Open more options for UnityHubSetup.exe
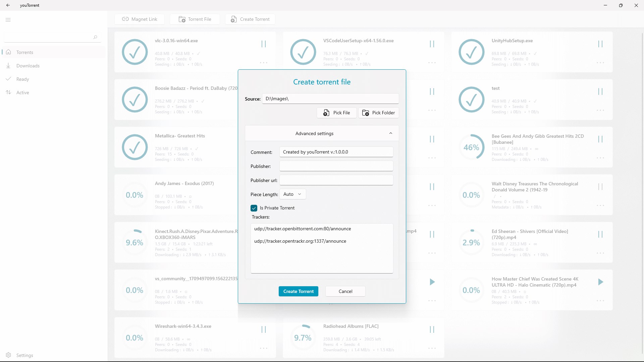The image size is (644, 362). [600, 63]
